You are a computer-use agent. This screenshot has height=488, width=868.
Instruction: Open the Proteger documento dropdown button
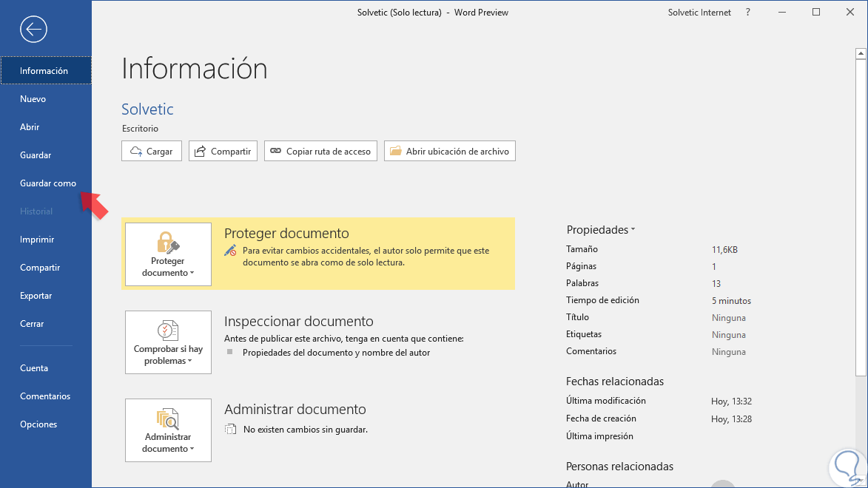168,254
